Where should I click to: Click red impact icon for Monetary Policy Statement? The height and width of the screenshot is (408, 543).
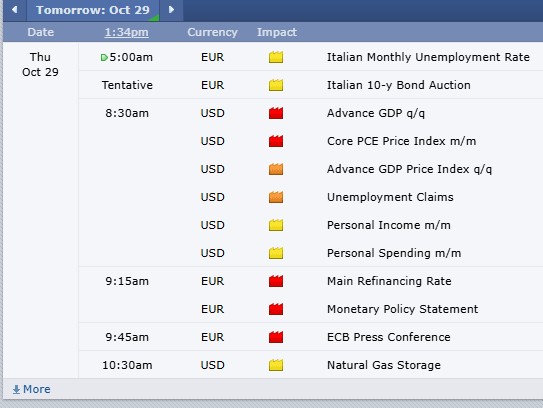276,309
